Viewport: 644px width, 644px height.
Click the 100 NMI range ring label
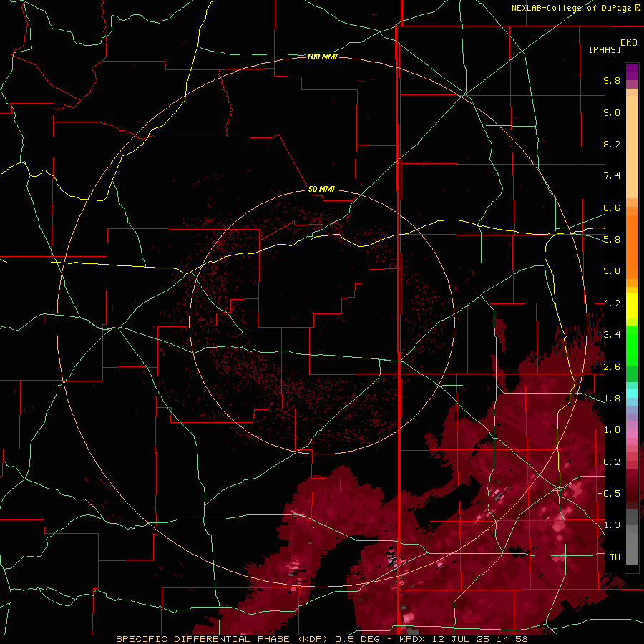[x=322, y=57]
